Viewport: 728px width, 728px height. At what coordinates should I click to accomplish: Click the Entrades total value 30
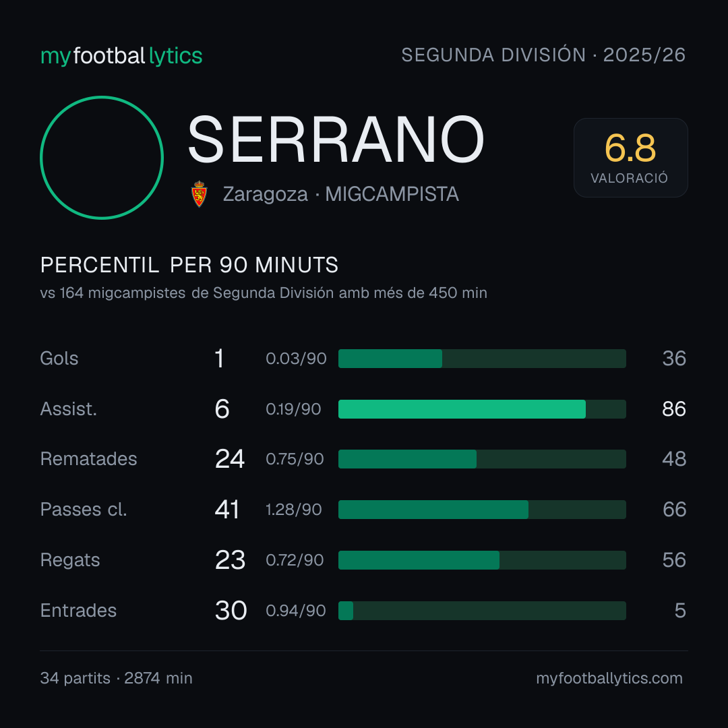[x=231, y=611]
